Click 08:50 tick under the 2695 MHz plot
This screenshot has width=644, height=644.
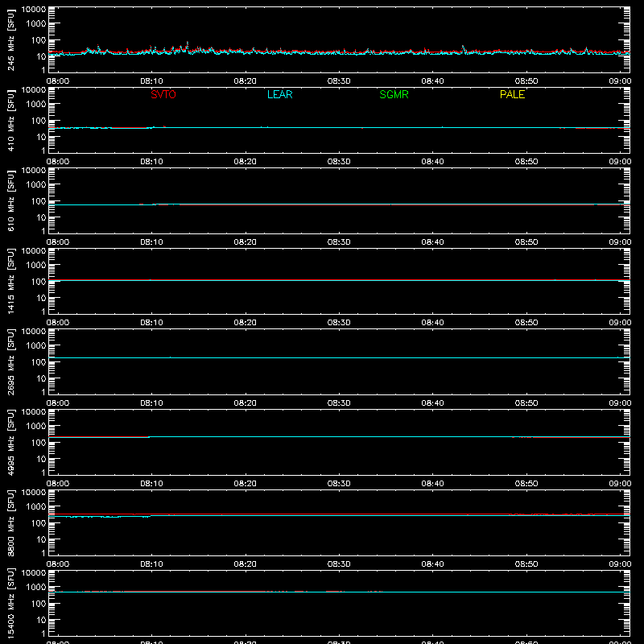tap(526, 403)
